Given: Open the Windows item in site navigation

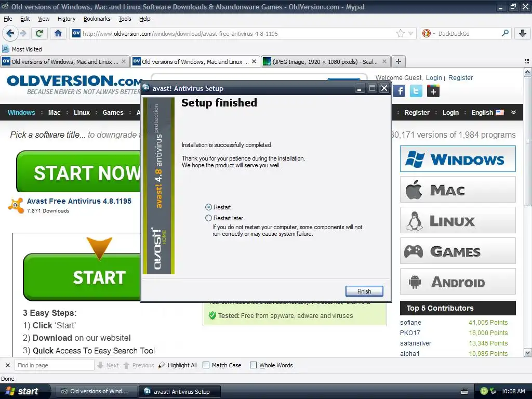Looking at the screenshot, I should point(21,112).
